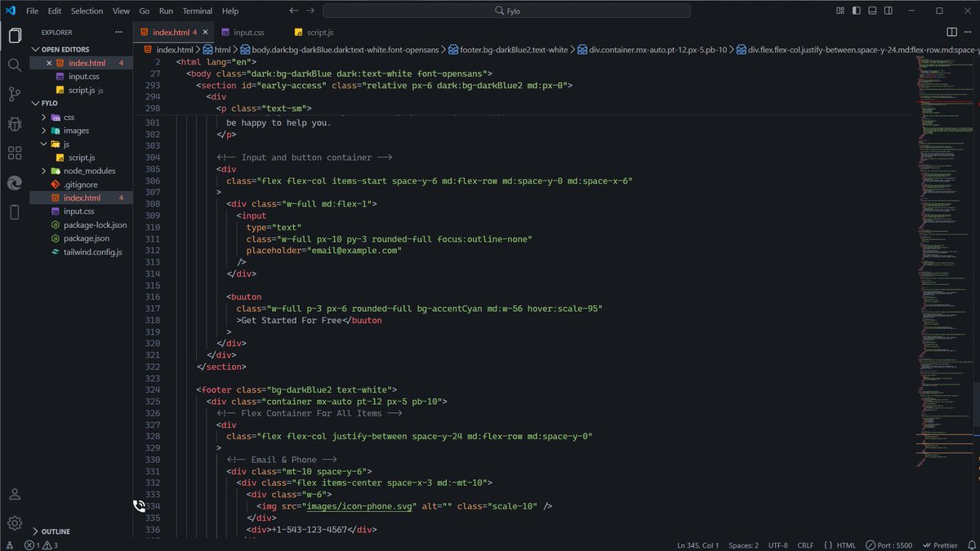Open the Terminal menu

pos(197,11)
